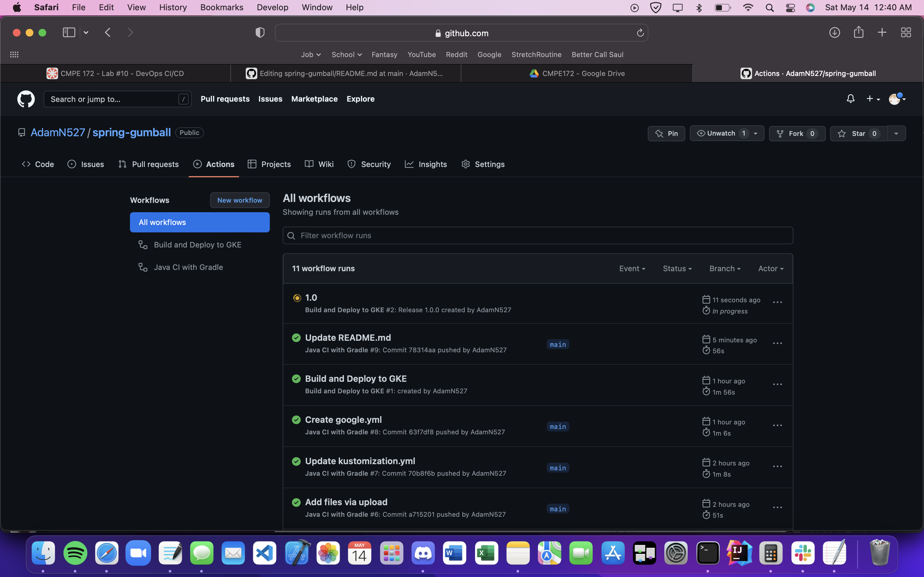The height and width of the screenshot is (577, 924).
Task: Pin the spring-gumball repository
Action: click(x=666, y=134)
